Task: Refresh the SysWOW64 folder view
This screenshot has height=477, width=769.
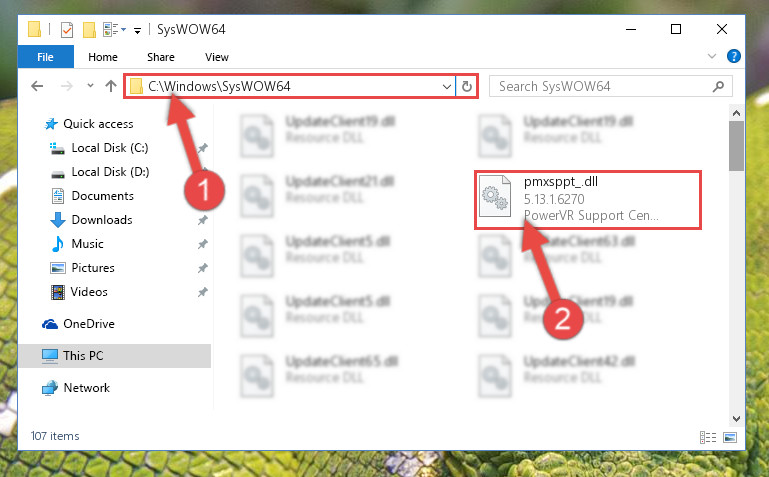Action: 466,87
